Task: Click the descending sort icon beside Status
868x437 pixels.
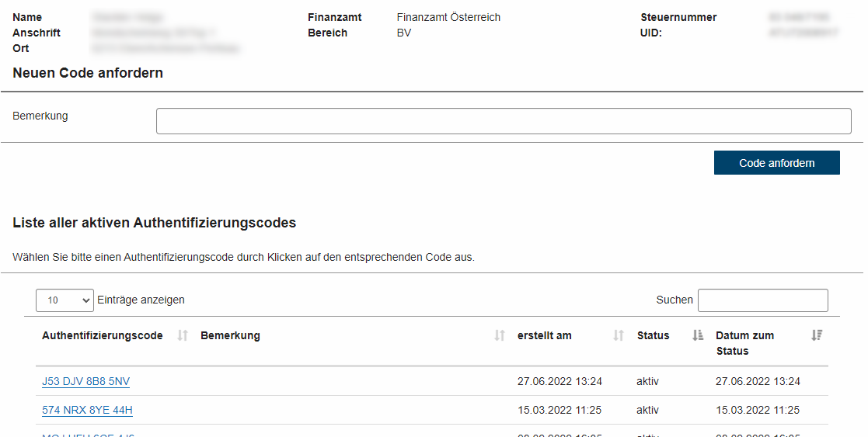Action: pyautogui.click(x=698, y=335)
